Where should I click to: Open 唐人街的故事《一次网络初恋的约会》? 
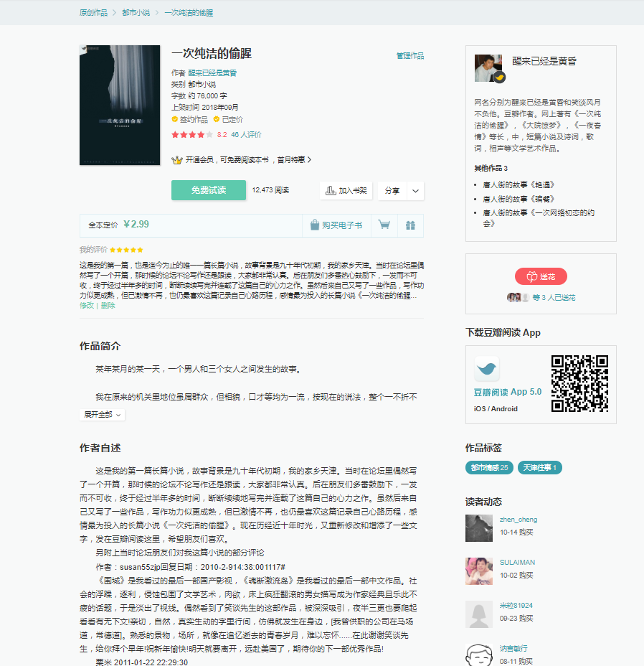click(539, 217)
